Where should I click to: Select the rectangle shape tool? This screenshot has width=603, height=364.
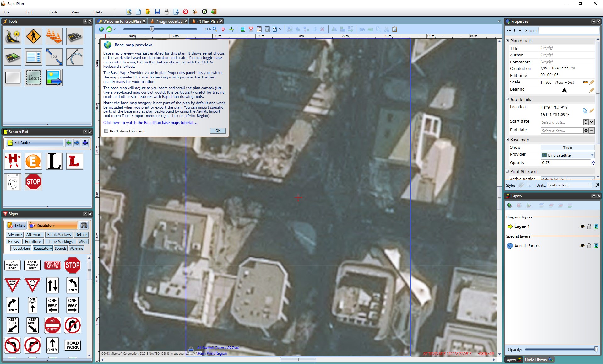pos(13,78)
